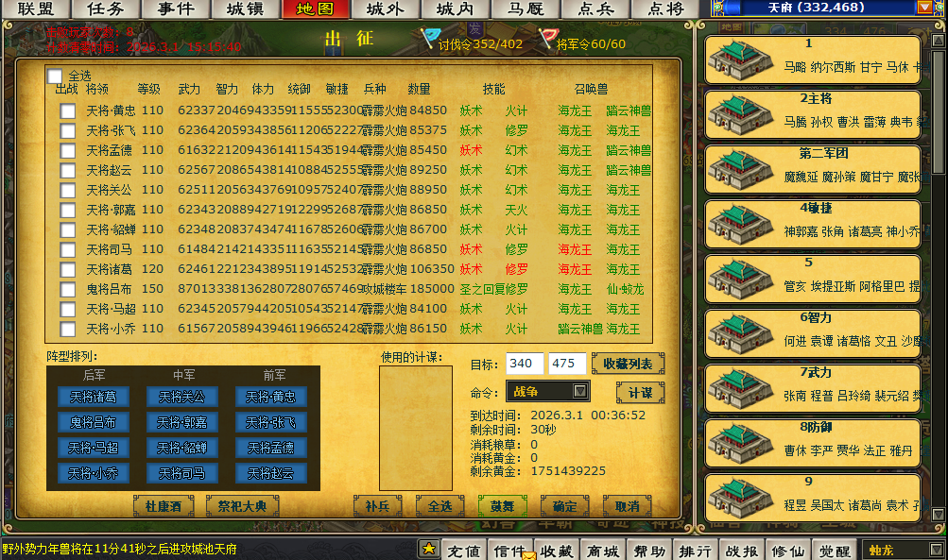Check the 全选 select-all checkbox
This screenshot has width=948, height=560.
pyautogui.click(x=56, y=76)
